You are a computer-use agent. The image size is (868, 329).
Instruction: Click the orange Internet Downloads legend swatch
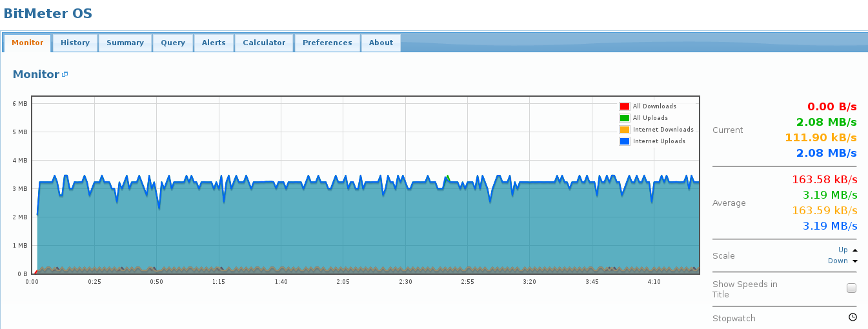tap(624, 130)
